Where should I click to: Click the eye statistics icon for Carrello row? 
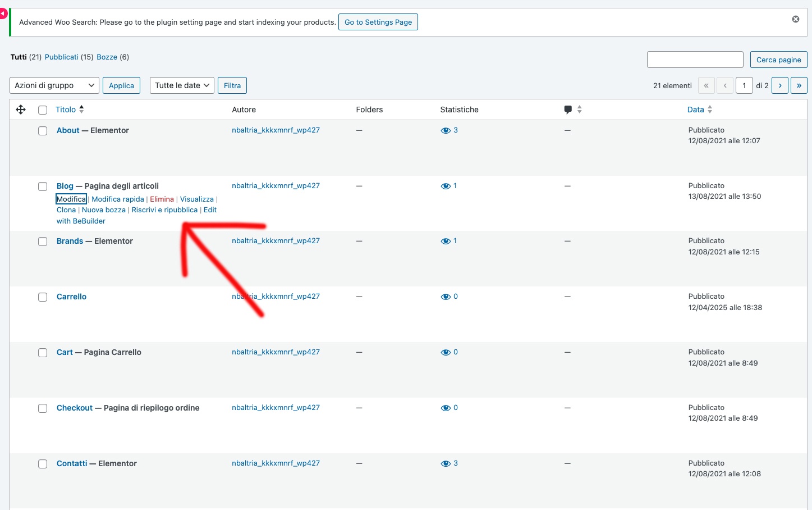[x=446, y=297]
